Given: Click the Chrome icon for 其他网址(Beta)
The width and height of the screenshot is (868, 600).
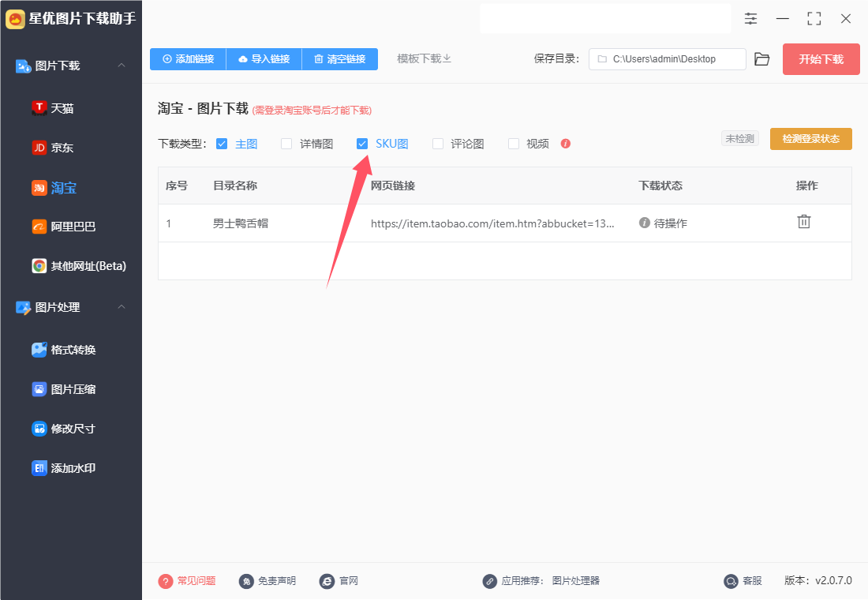Looking at the screenshot, I should 39,266.
